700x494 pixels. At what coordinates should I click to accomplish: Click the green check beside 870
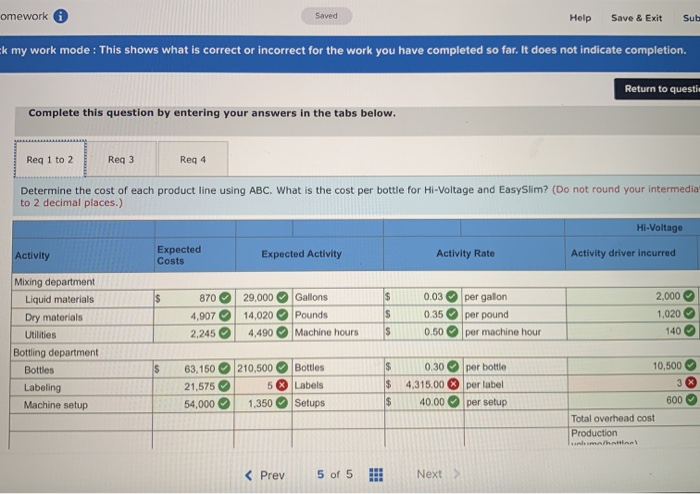pyautogui.click(x=225, y=298)
